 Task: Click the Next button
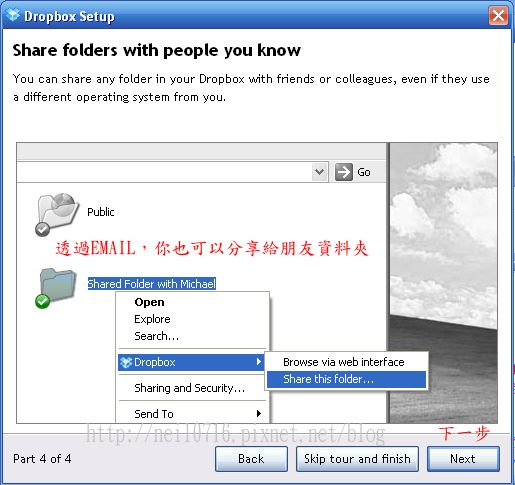pyautogui.click(x=463, y=459)
